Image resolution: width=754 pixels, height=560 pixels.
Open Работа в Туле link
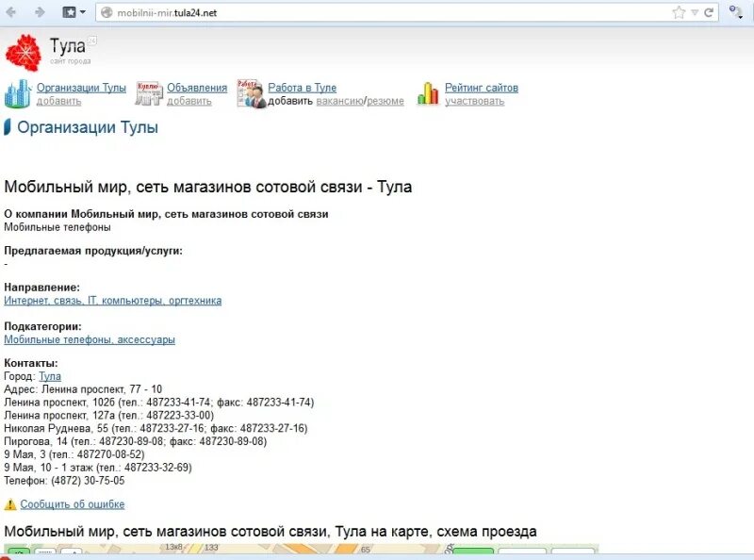302,88
